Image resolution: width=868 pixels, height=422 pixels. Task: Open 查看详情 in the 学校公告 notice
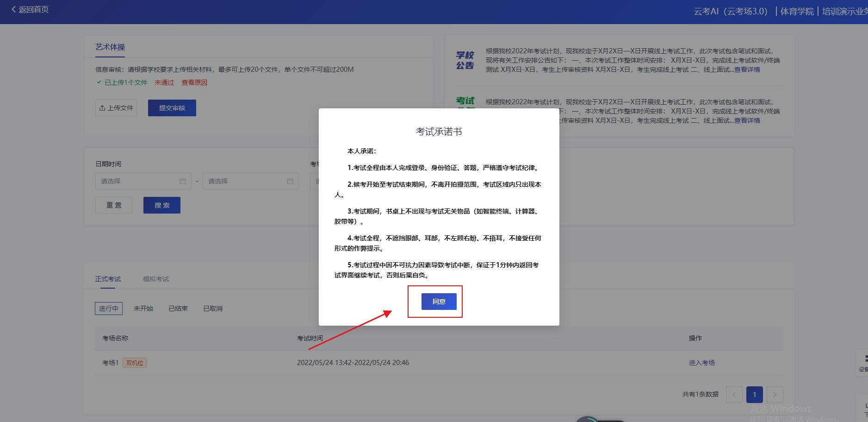[747, 69]
